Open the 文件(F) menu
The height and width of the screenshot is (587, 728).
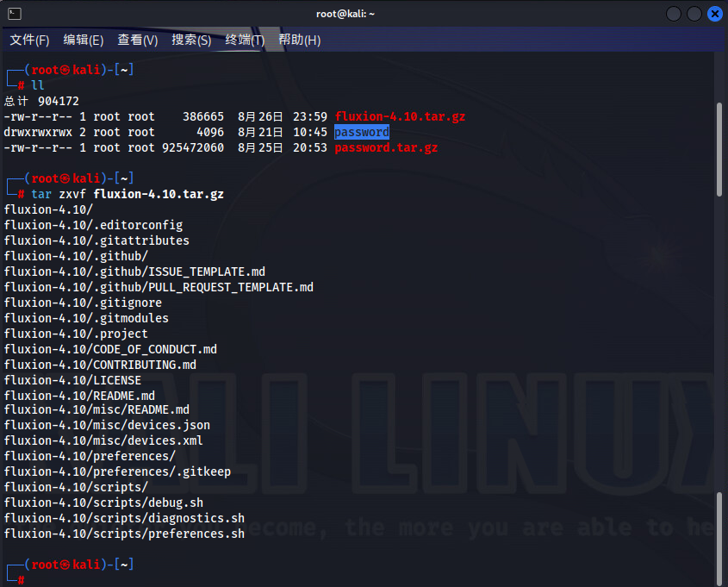(x=29, y=40)
